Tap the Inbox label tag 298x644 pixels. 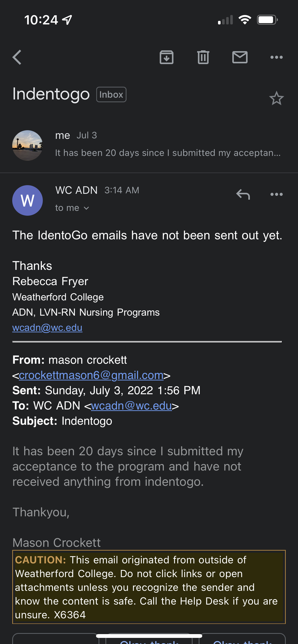click(x=111, y=95)
